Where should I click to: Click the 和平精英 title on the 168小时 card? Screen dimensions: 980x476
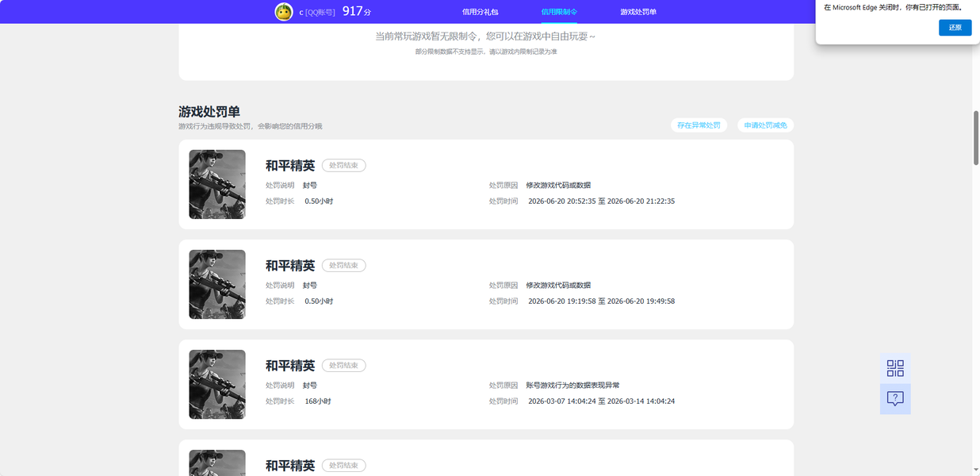coord(290,366)
